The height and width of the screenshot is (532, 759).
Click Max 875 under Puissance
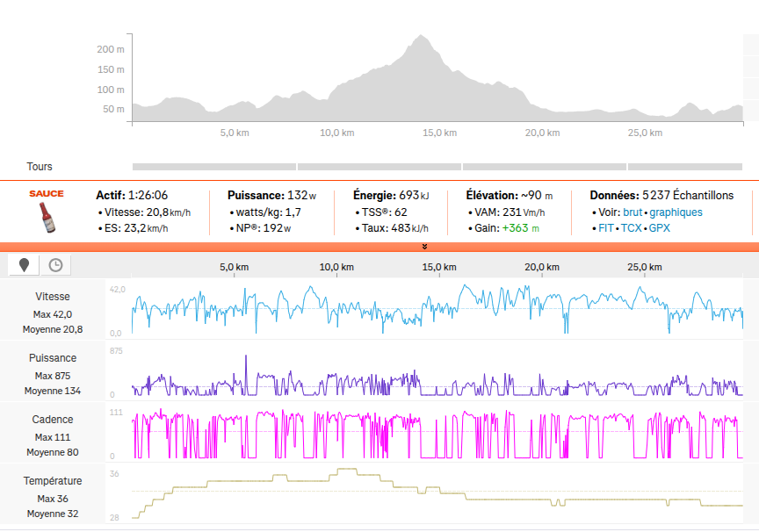coord(53,376)
